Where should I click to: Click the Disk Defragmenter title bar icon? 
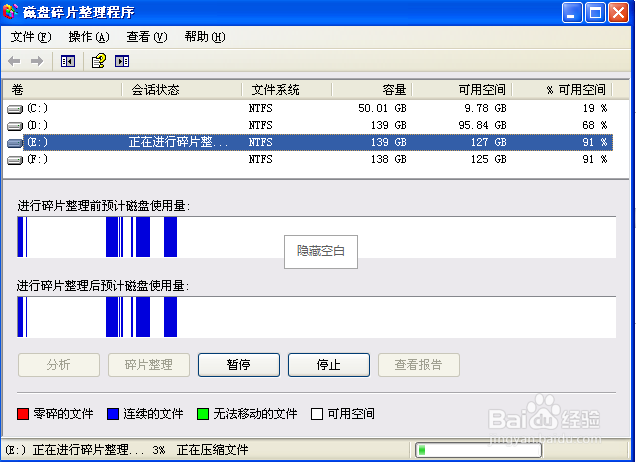coord(11,12)
